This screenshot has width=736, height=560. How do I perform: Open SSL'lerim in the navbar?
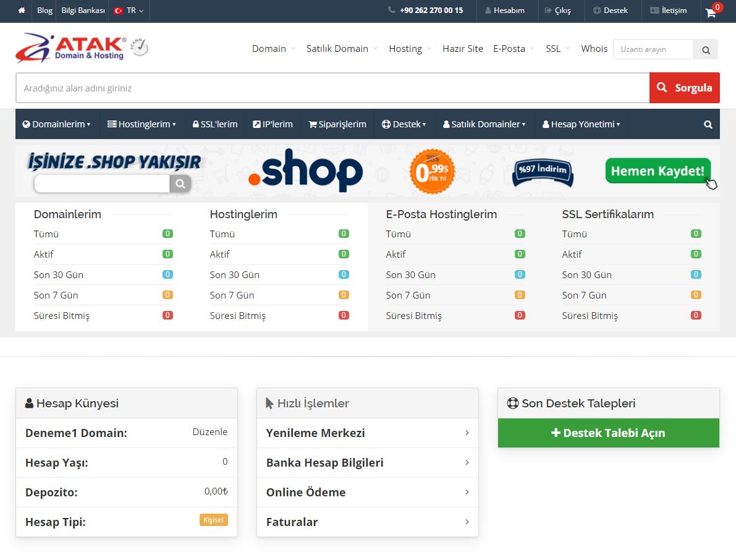click(x=215, y=124)
